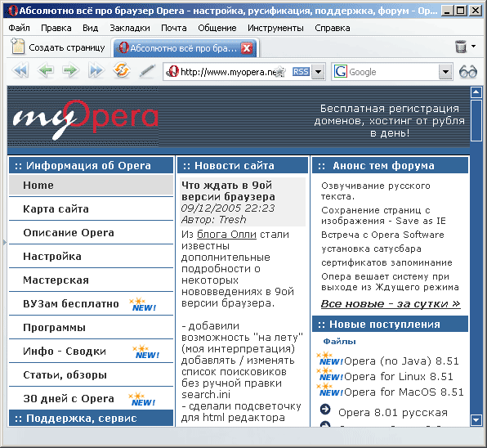Go forward with the green right arrow
This screenshot has height=448, width=487.
coord(70,70)
